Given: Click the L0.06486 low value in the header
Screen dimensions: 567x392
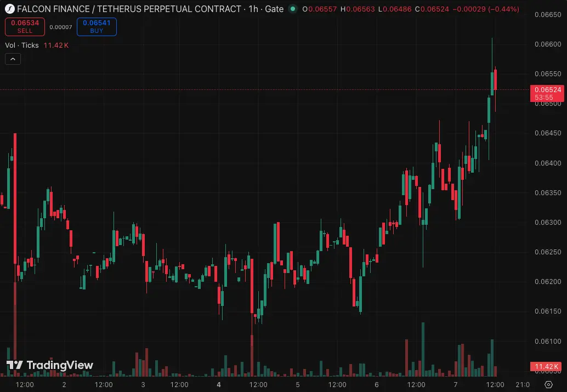Looking at the screenshot, I should point(395,9).
